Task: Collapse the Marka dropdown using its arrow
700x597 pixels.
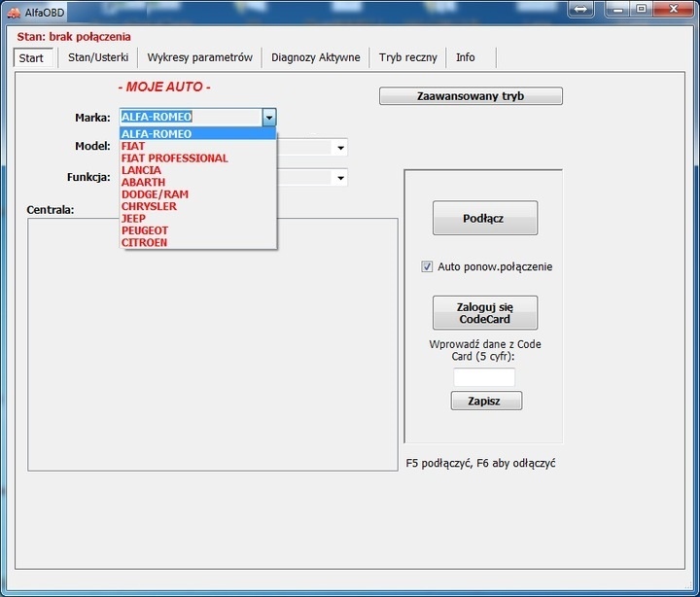Action: (269, 117)
